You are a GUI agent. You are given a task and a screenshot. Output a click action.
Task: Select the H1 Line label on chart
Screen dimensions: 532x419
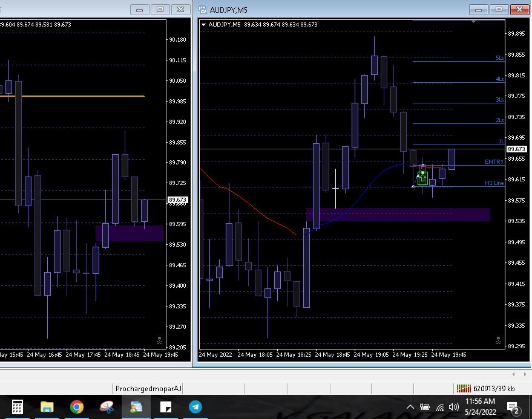pos(494,183)
